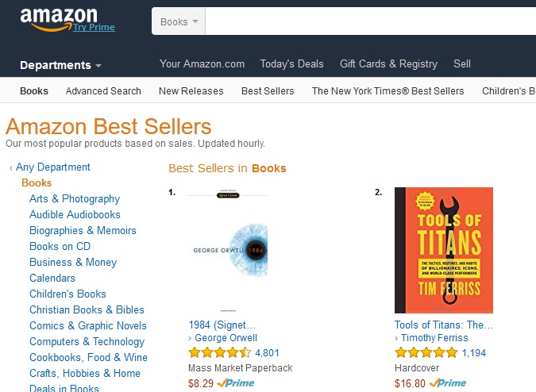Click the Prime badge next to $16.80
This screenshot has height=392, width=536.
447,382
